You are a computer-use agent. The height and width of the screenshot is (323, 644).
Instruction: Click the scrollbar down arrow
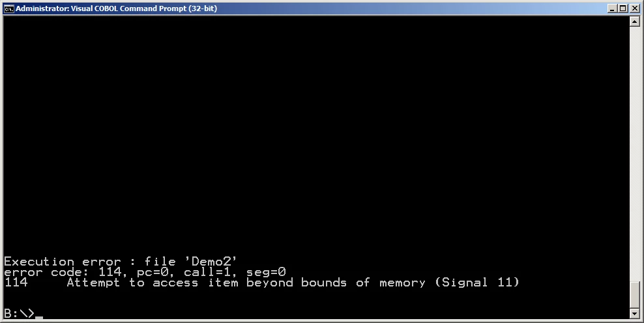point(635,314)
